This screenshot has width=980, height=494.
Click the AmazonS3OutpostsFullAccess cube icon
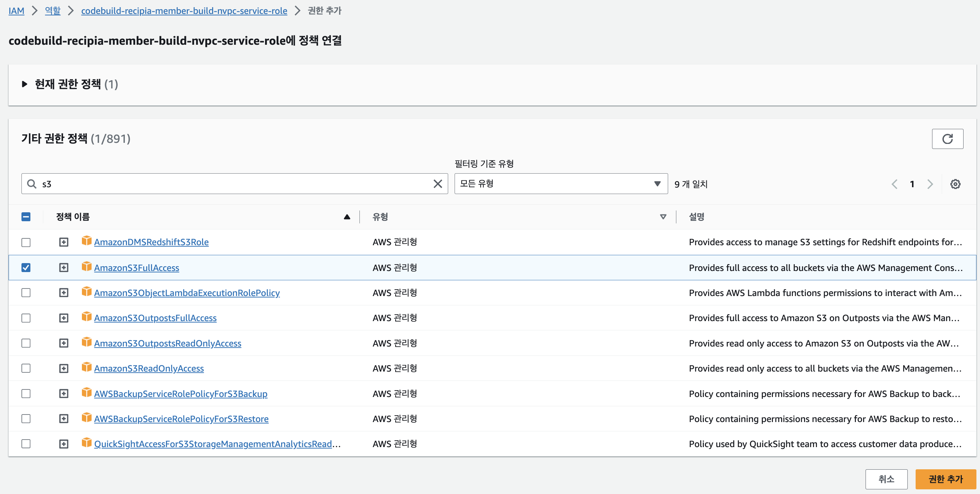(86, 316)
